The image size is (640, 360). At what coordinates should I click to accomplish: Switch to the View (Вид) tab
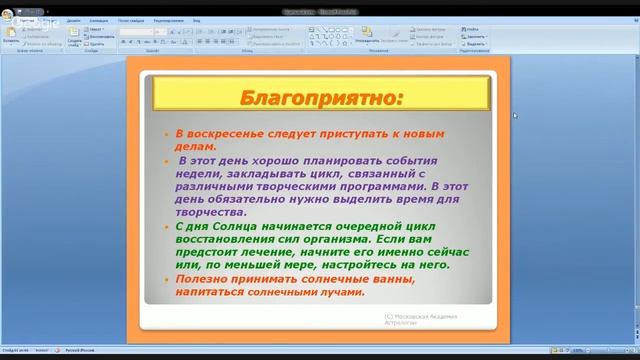point(196,20)
